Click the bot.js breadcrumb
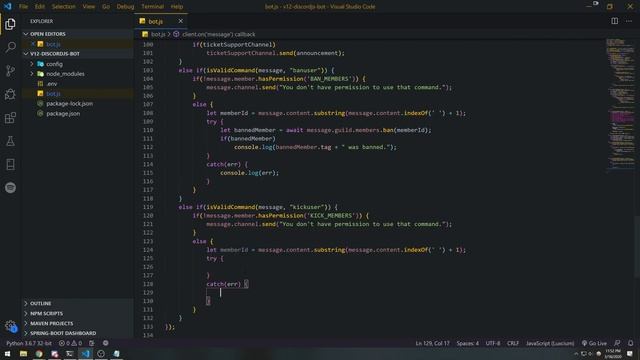 pos(154,34)
